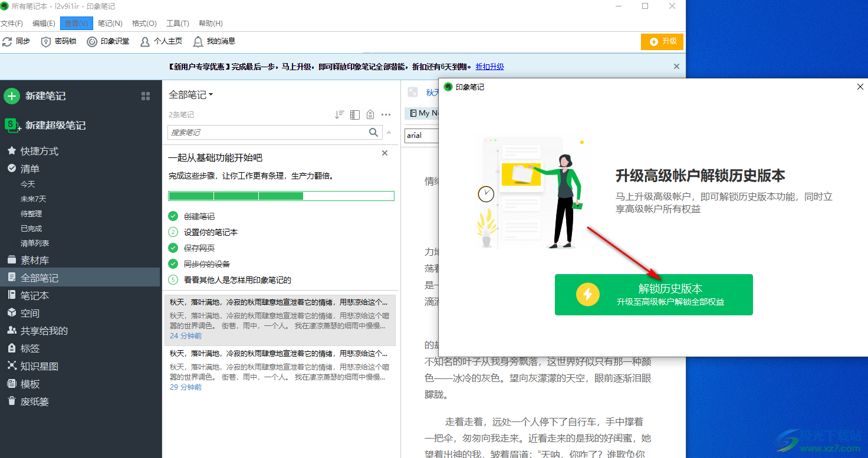Close the 印象笔记 upgrade dialog
Viewport: 868px width, 458px height.
[860, 87]
